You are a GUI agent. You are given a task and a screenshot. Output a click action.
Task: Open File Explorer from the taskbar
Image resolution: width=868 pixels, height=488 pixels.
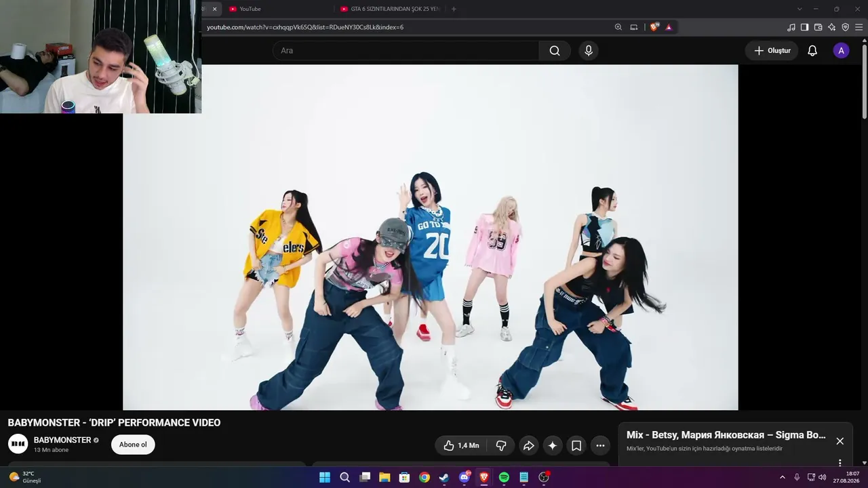coord(384,477)
